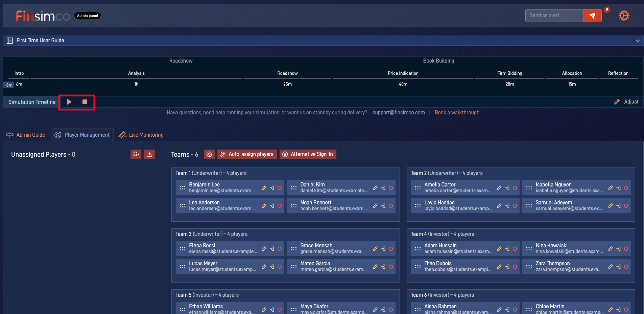The width and height of the screenshot is (644, 314).
Task: Click the -6m timeline offset marker
Action: coord(8,85)
